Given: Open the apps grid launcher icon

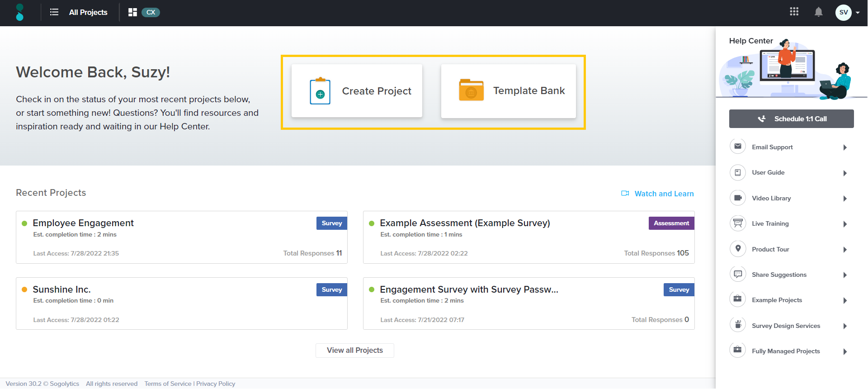Looking at the screenshot, I should pos(794,12).
